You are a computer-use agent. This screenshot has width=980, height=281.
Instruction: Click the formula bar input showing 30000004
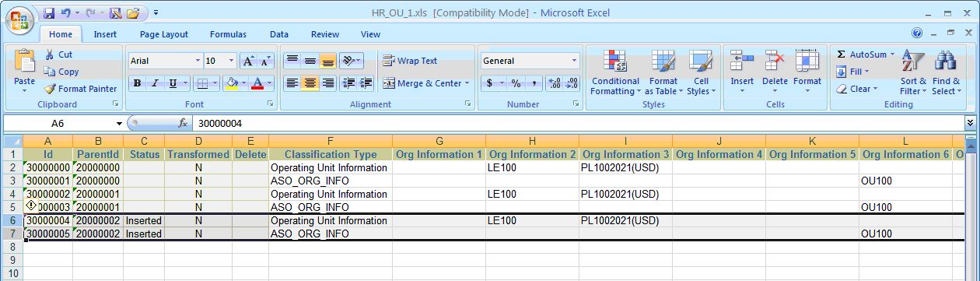[x=578, y=123]
